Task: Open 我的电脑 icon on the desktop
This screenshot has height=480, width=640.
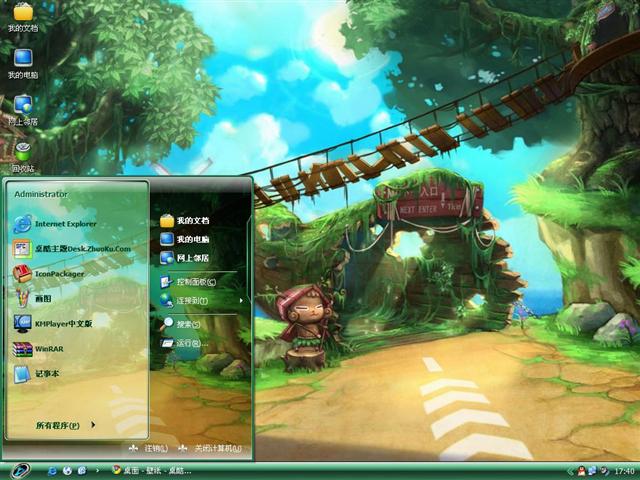Action: 23,64
